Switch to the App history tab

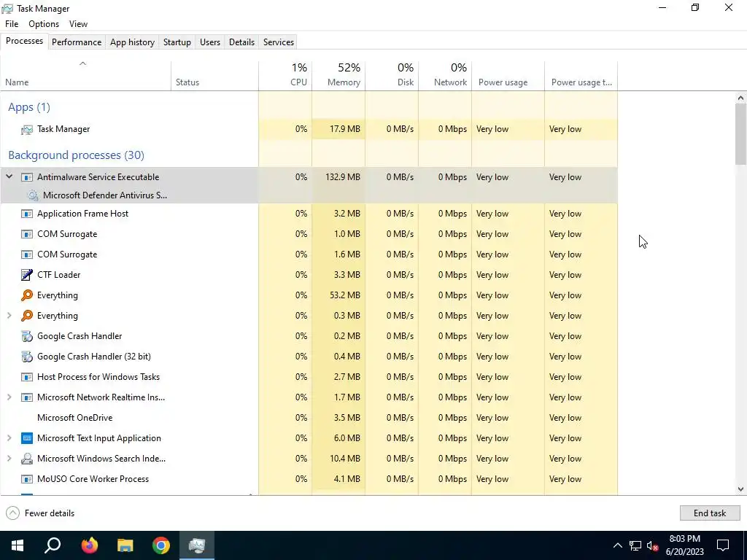pos(133,42)
